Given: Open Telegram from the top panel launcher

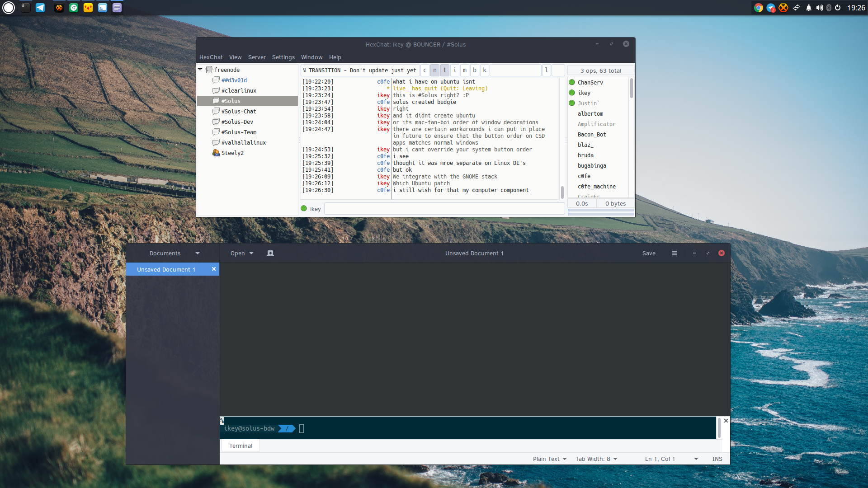Looking at the screenshot, I should (x=40, y=8).
